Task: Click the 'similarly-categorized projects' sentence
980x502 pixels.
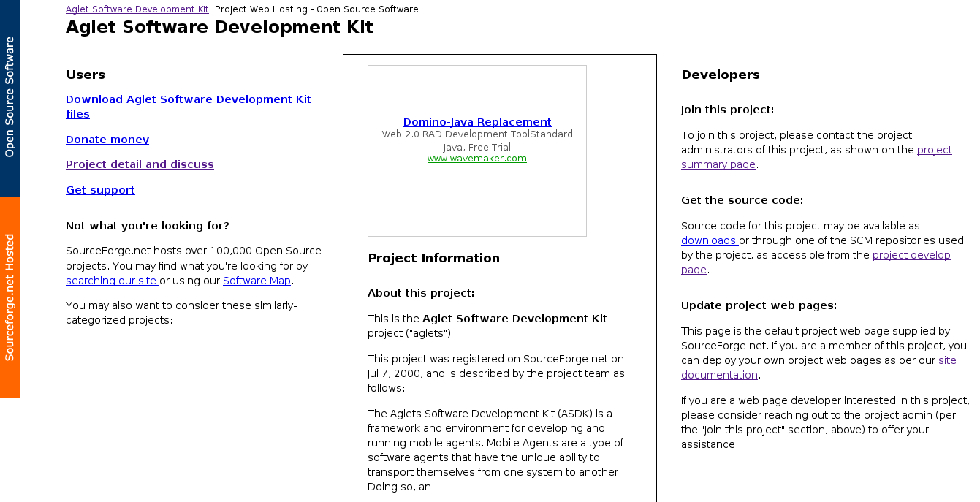Action: [181, 313]
